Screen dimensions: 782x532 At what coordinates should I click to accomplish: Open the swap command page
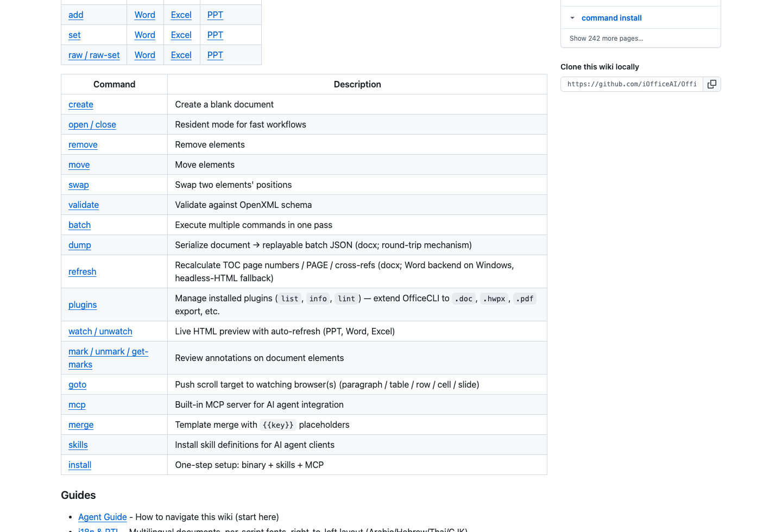pos(79,185)
